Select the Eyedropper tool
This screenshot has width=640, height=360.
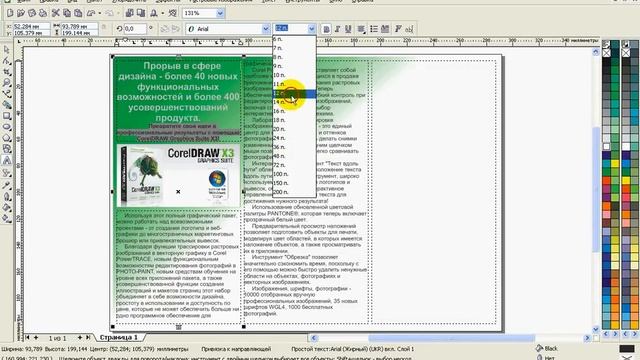click(x=7, y=185)
